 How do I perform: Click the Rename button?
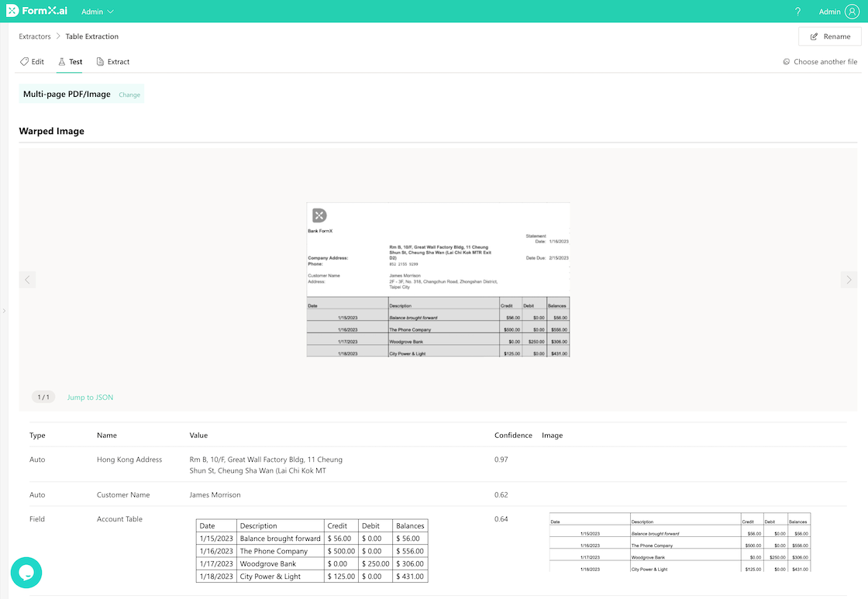pos(829,36)
